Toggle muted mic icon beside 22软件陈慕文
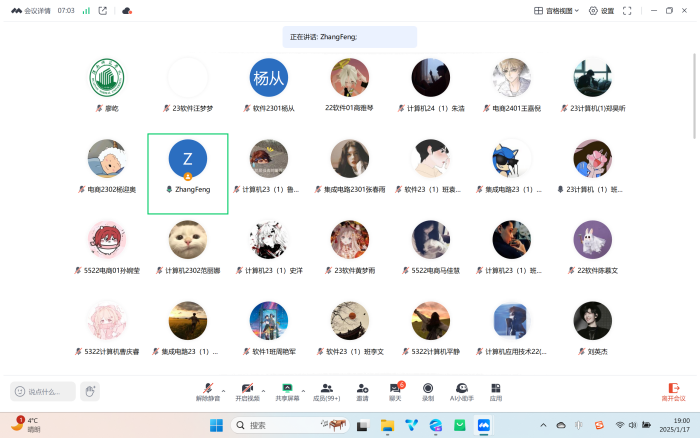 [571, 270]
